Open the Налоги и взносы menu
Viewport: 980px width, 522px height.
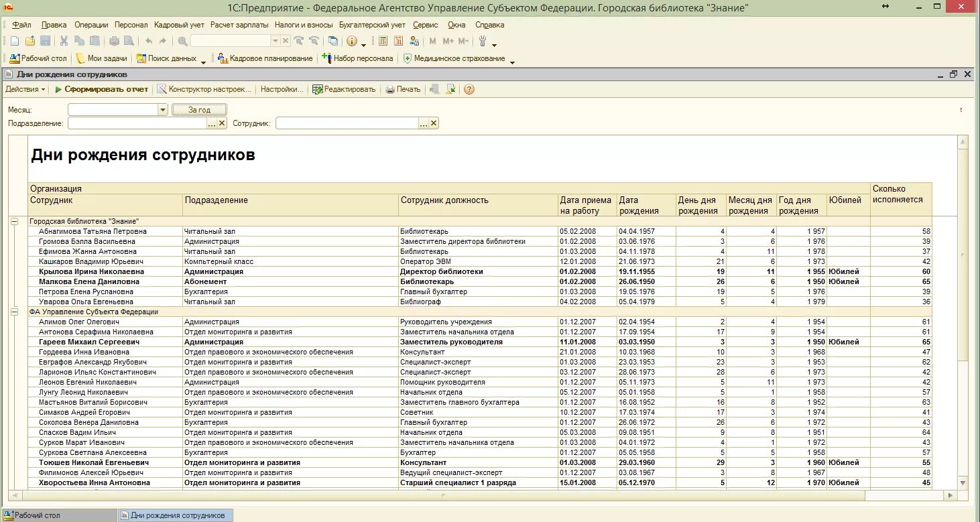304,25
